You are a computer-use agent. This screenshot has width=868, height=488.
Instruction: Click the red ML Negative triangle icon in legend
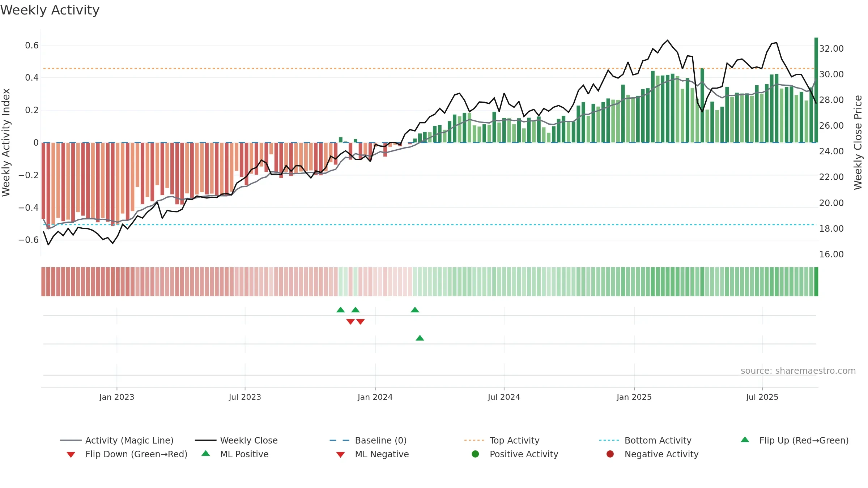point(340,455)
